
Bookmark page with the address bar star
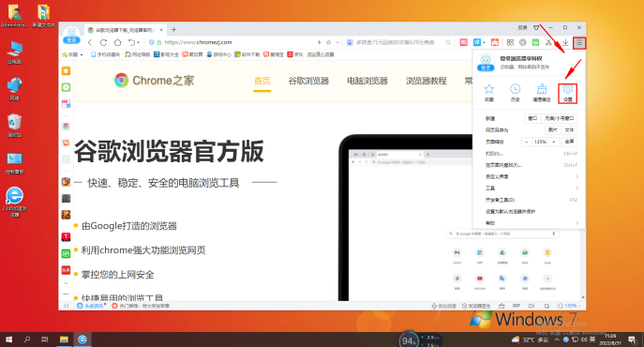point(329,42)
